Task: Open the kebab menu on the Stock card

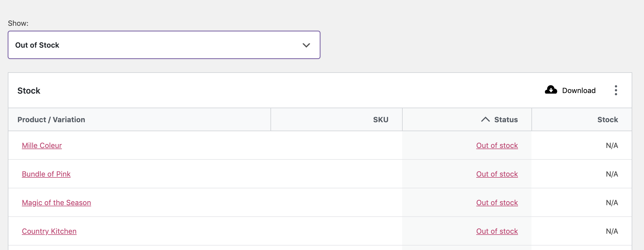Action: click(616, 90)
